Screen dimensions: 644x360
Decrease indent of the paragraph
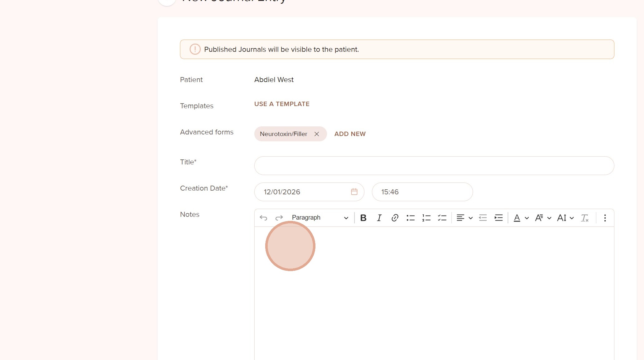[x=483, y=218]
